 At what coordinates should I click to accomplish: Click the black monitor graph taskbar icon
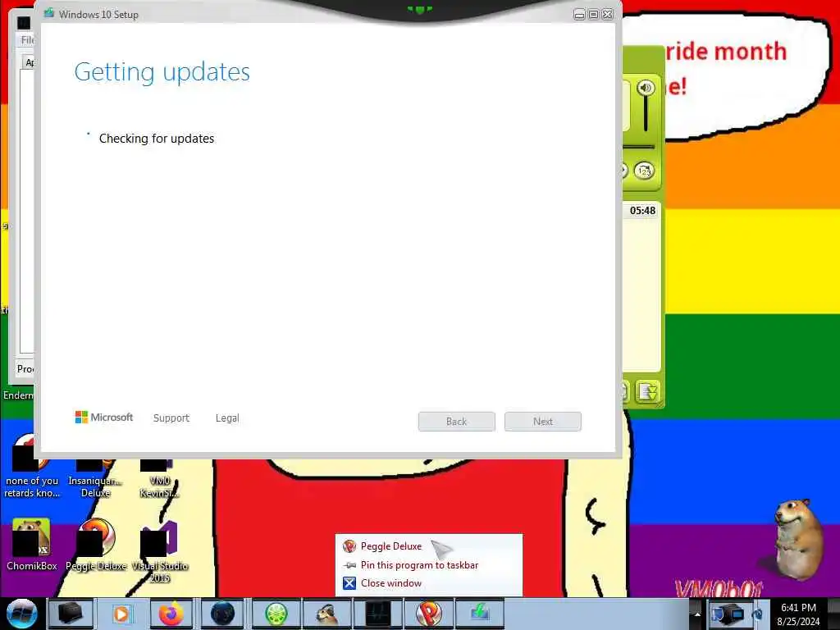377,614
